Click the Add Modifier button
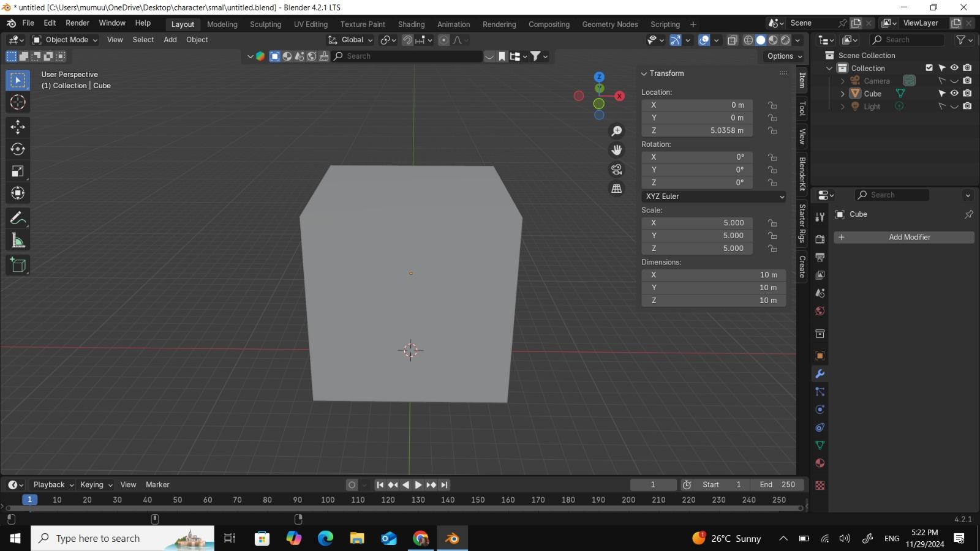Viewport: 980px width, 551px height. (x=904, y=237)
